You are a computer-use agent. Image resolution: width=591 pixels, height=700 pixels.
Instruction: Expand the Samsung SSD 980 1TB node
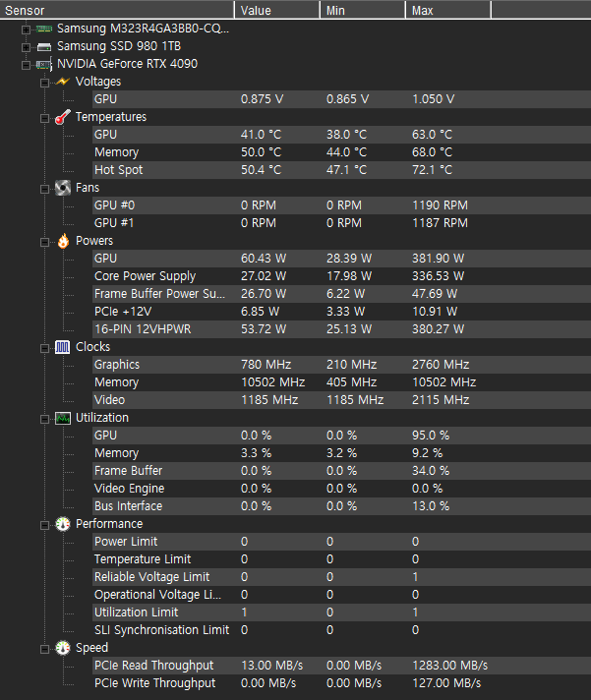pyautogui.click(x=26, y=47)
